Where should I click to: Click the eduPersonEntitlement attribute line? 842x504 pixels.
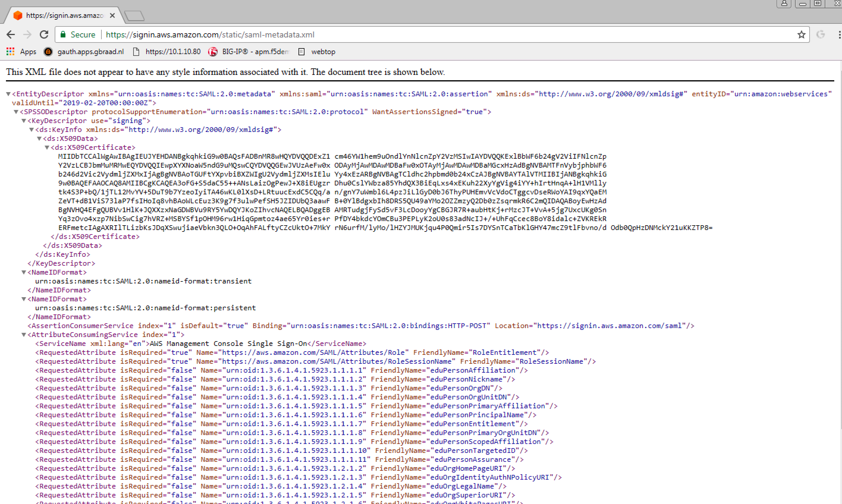click(282, 424)
